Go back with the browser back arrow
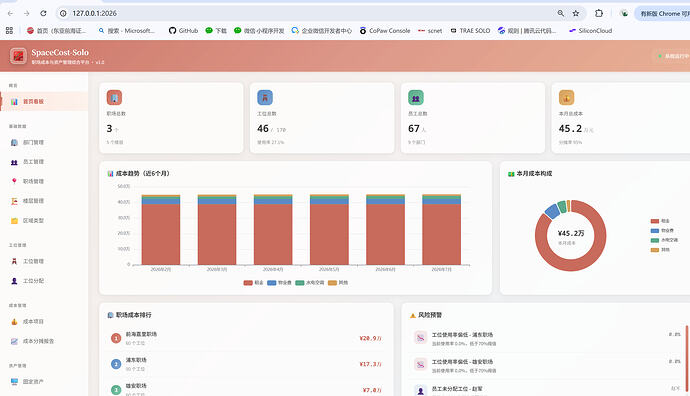690x396 pixels. tap(10, 14)
